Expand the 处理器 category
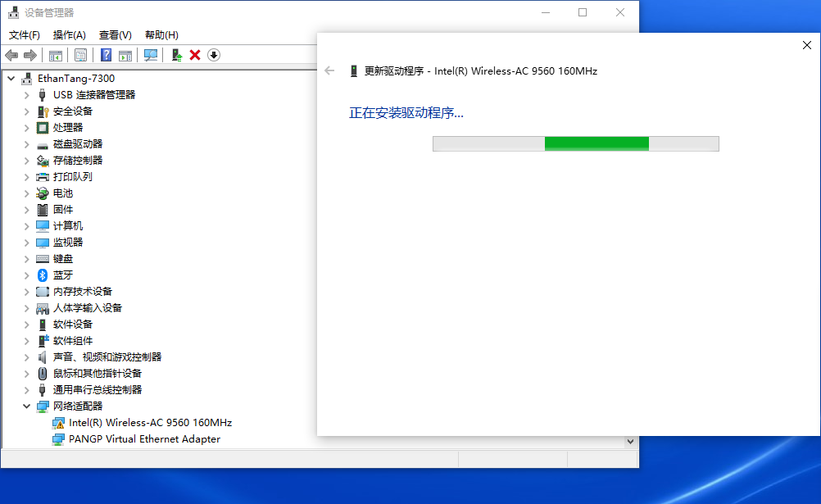 tap(27, 127)
